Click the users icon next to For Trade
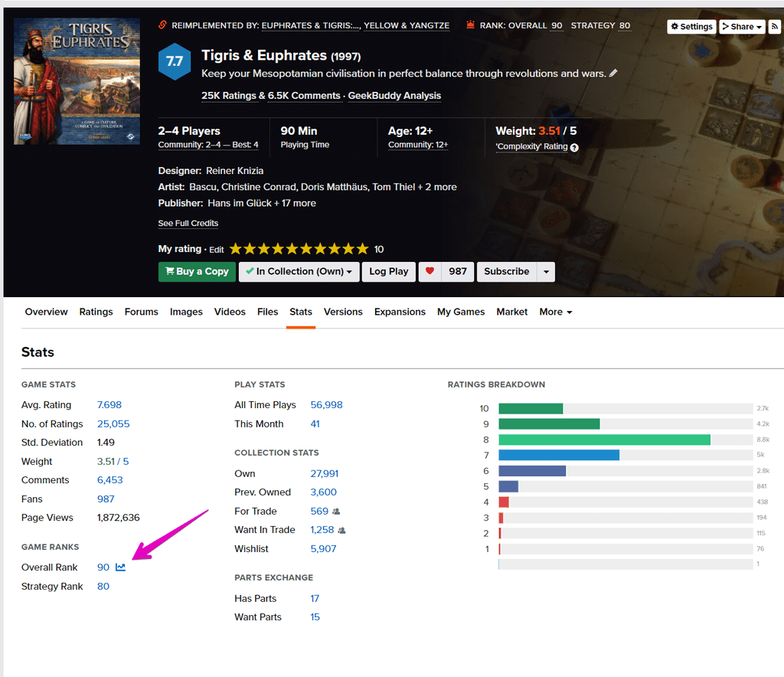This screenshot has height=677, width=784. point(337,511)
